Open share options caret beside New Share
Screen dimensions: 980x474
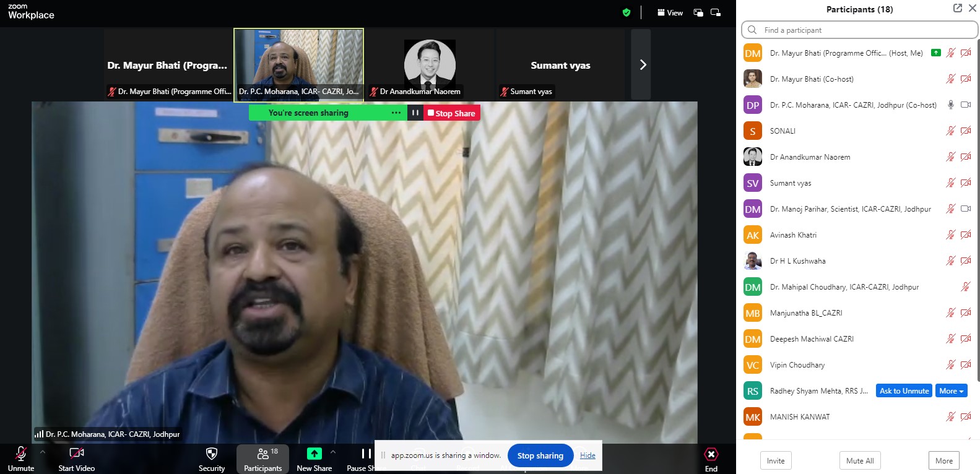click(x=333, y=452)
